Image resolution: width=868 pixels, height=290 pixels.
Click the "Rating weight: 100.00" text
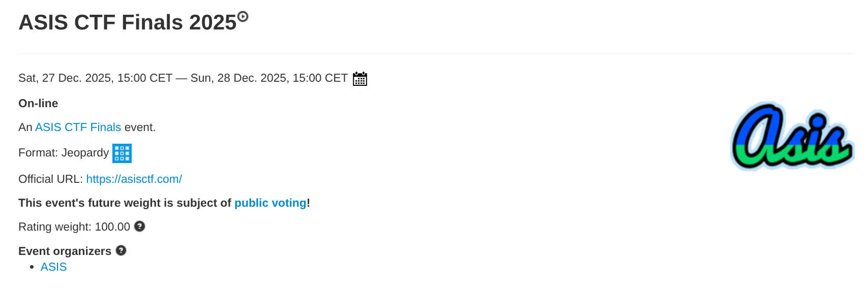tap(74, 227)
